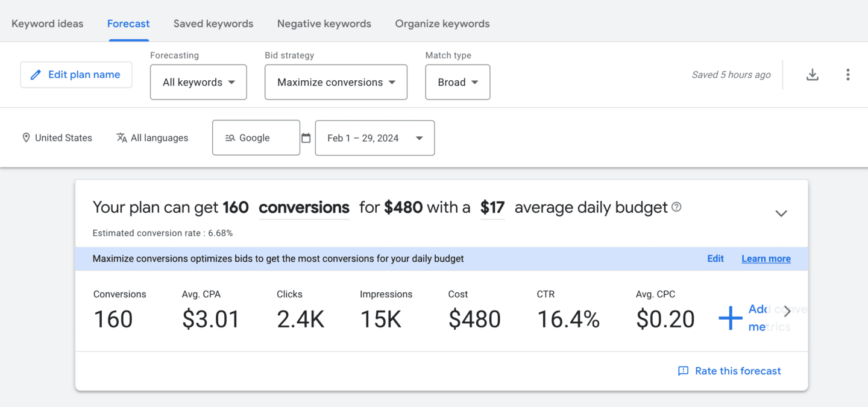Click the search network icon in the Google selector
Screen dimensions: 868x407
230,137
